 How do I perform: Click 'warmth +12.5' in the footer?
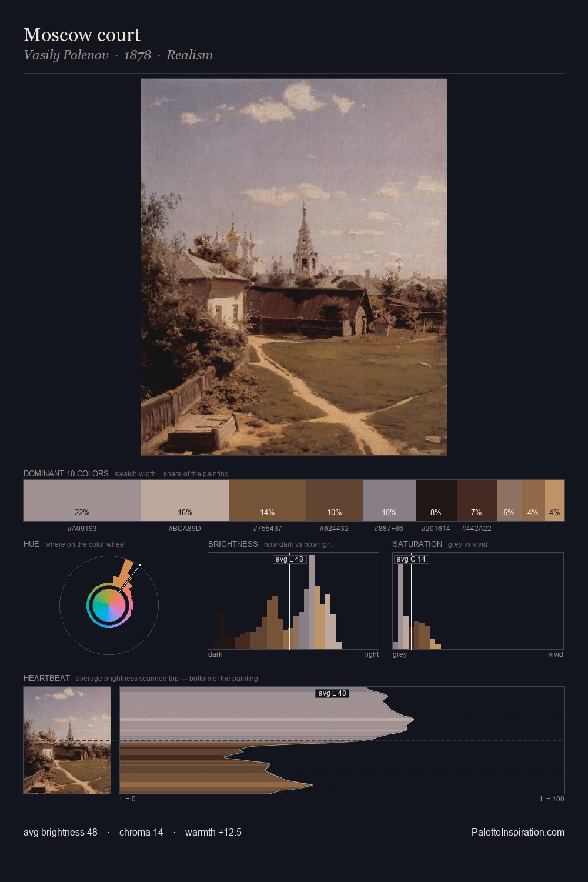(213, 833)
